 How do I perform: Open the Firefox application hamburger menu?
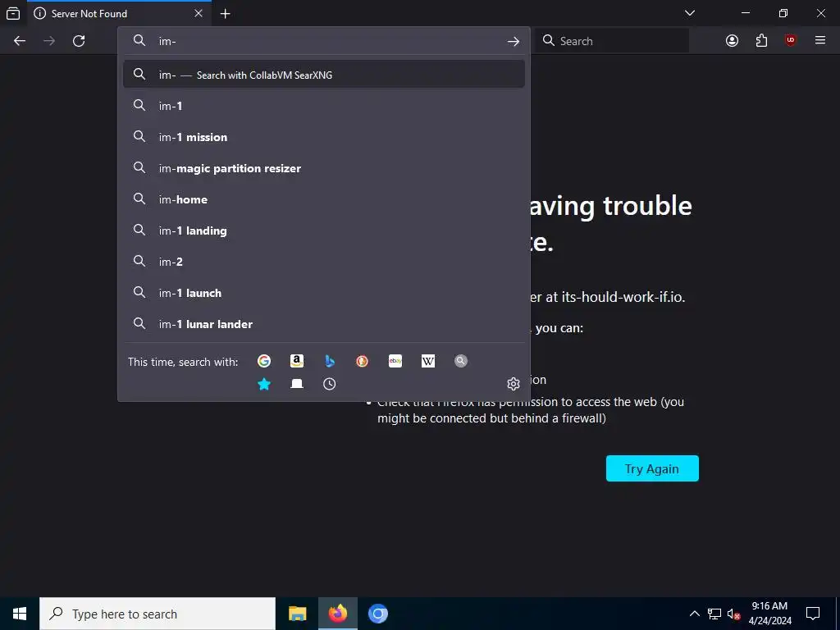coord(820,41)
